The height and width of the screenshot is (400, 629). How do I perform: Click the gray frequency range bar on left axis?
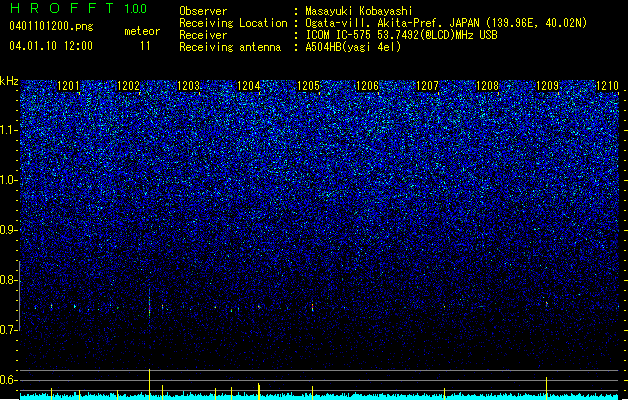[x=19, y=296]
